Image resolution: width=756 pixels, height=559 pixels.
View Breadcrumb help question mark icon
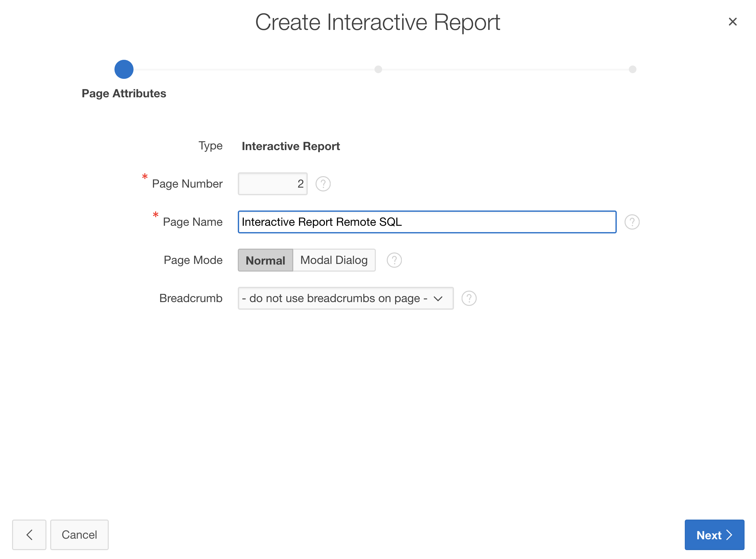(x=469, y=298)
